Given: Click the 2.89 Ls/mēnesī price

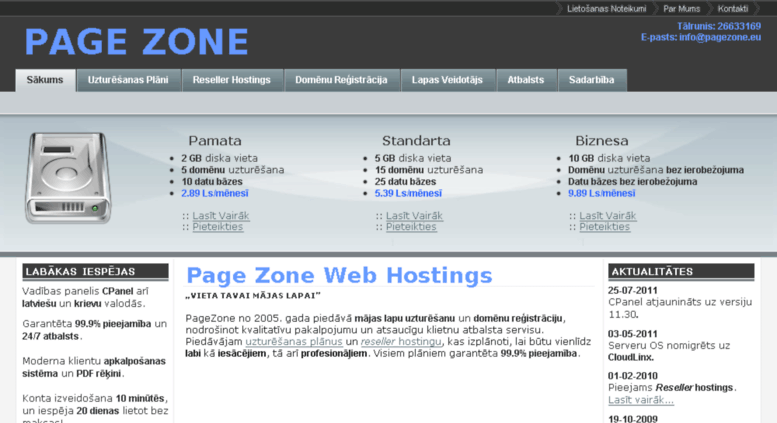Looking at the screenshot, I should [215, 193].
